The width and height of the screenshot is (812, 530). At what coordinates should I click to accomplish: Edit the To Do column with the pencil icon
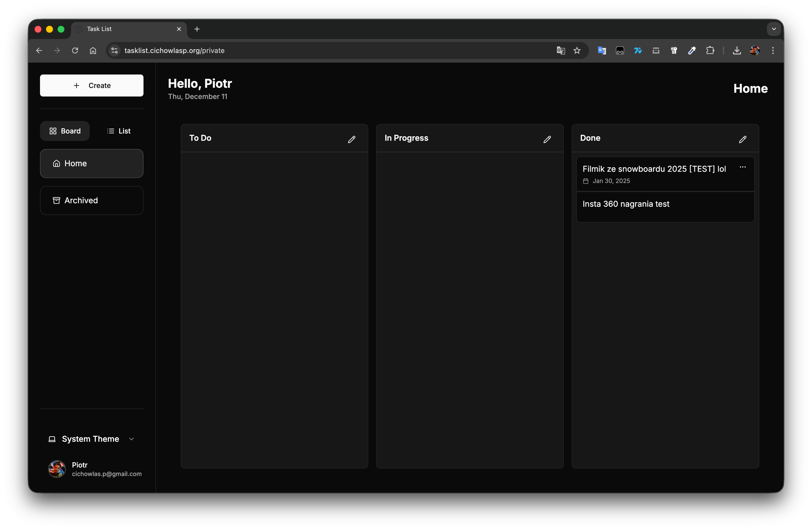pyautogui.click(x=352, y=139)
